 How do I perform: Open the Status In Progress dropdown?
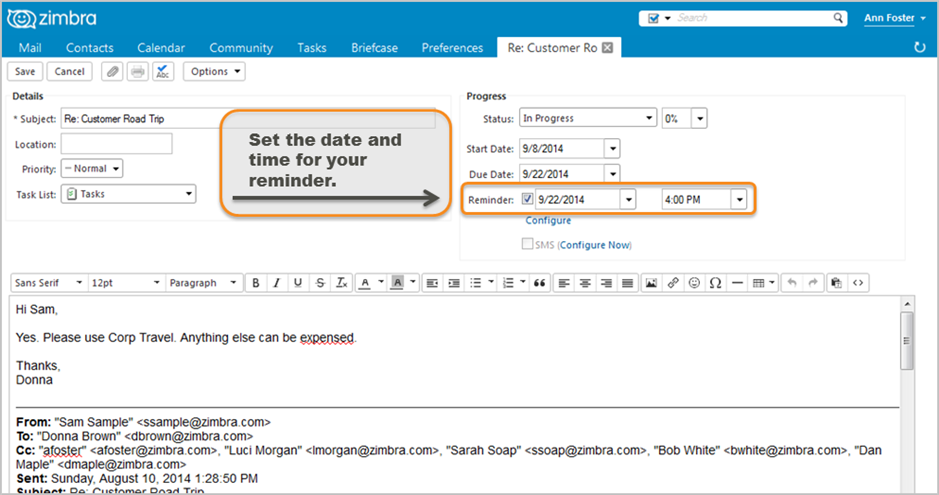coord(588,118)
